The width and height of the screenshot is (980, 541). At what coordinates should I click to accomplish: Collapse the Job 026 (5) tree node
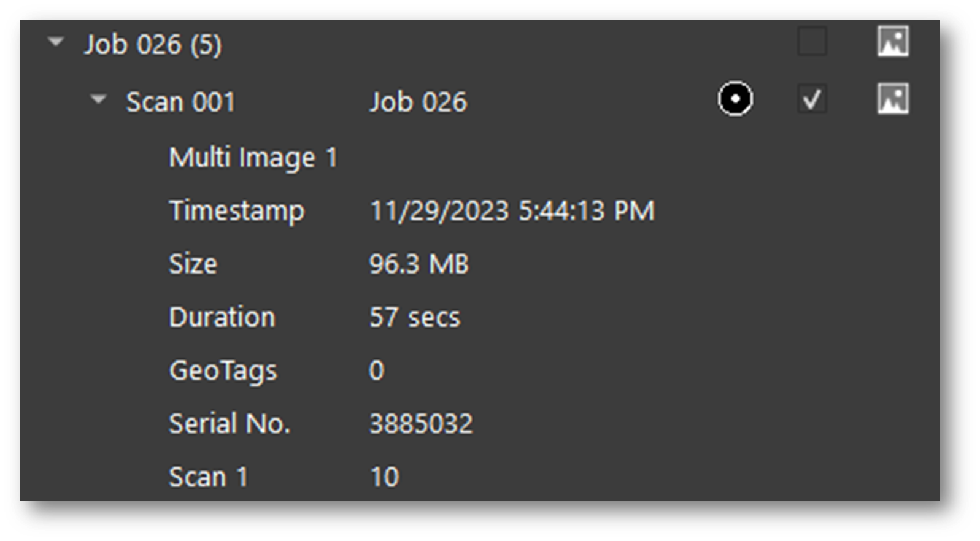tap(56, 42)
